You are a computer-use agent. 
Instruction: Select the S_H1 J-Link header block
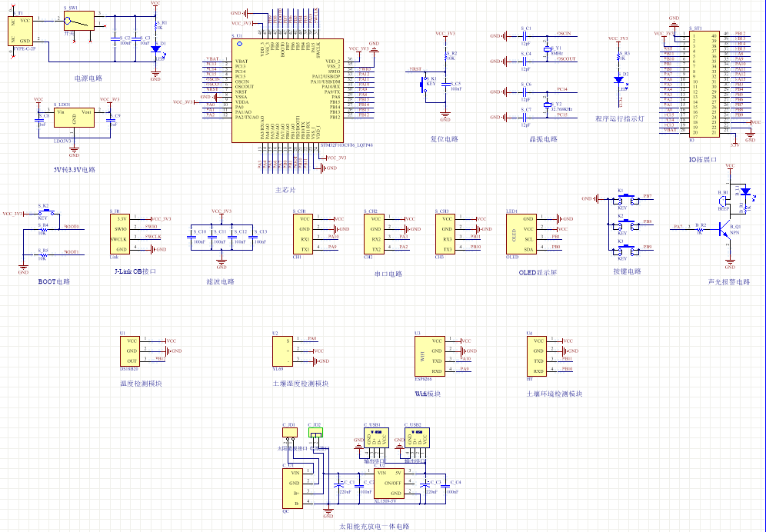pos(120,234)
